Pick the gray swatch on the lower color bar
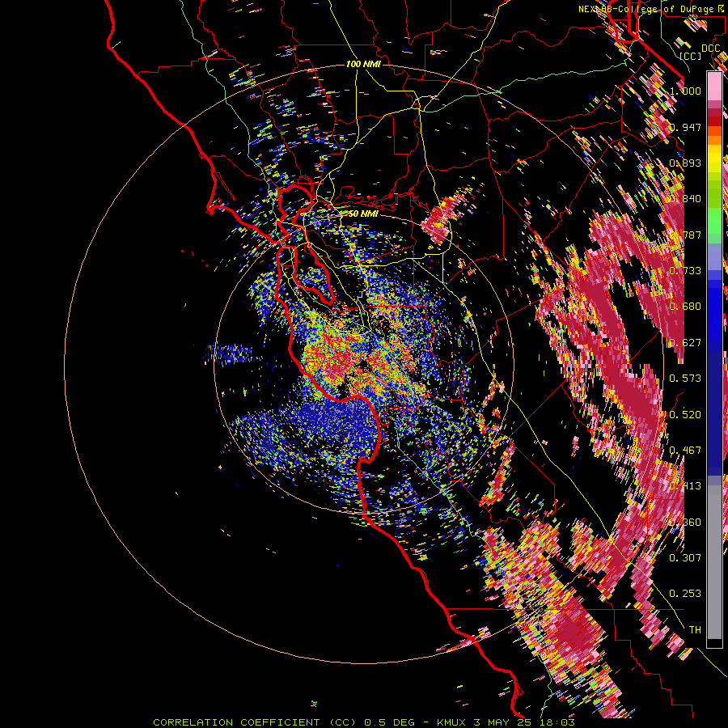 (x=714, y=562)
